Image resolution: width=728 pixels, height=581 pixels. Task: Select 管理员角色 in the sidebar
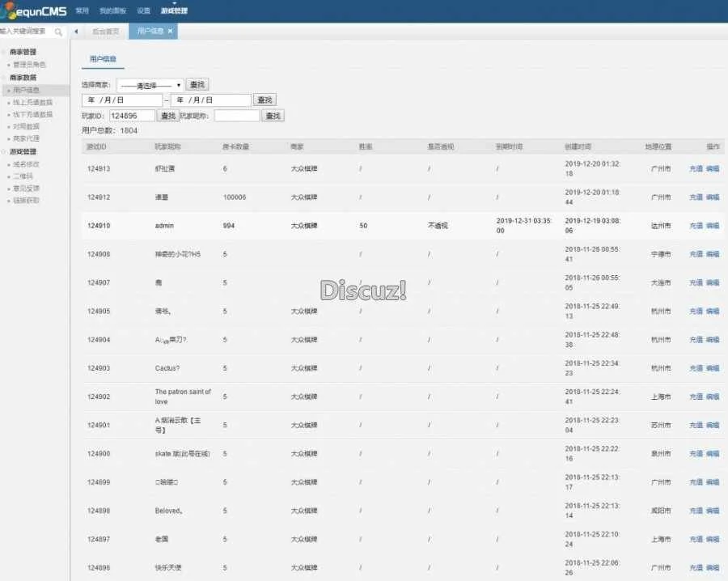(x=30, y=65)
